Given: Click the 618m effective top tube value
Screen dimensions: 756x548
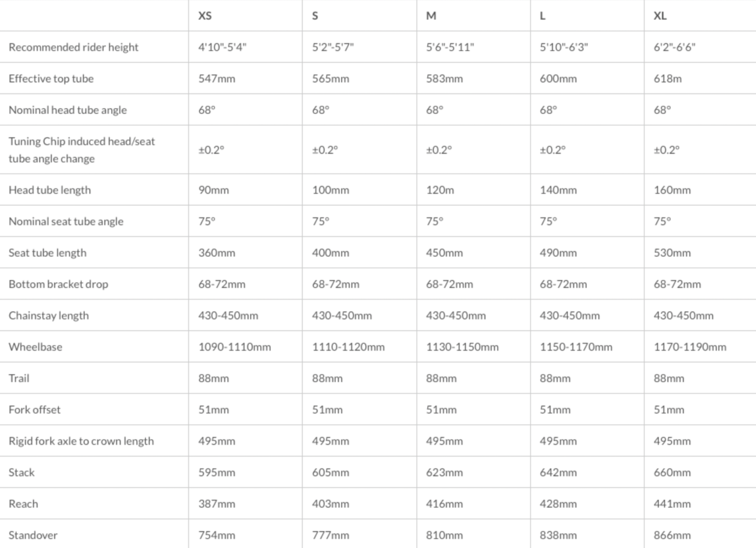Looking at the screenshot, I should pos(667,79).
